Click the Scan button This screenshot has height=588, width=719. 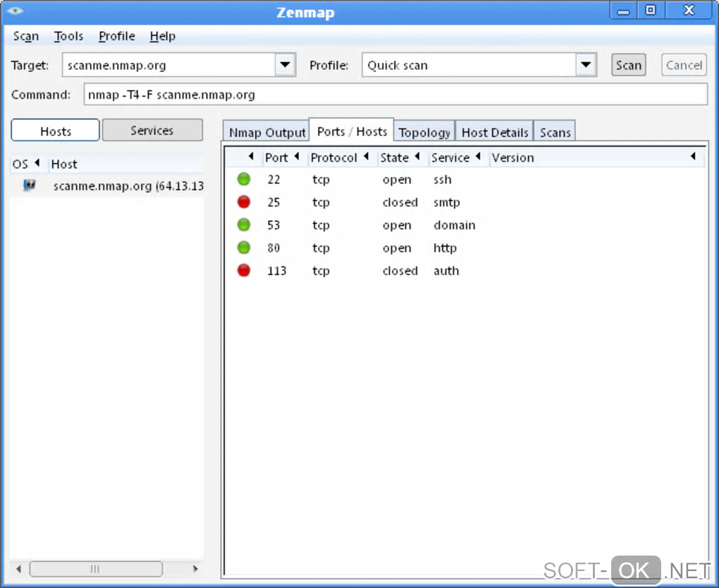click(628, 65)
